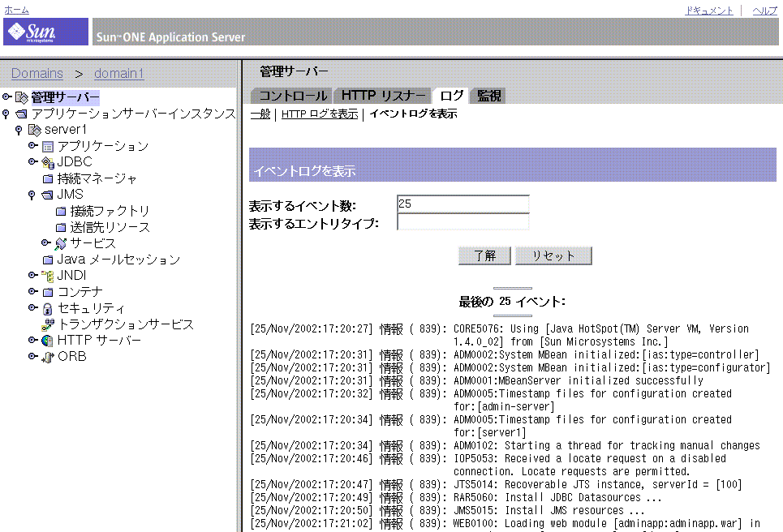Expand the コンテナ tree node
The height and width of the screenshot is (532, 783).
(33, 291)
